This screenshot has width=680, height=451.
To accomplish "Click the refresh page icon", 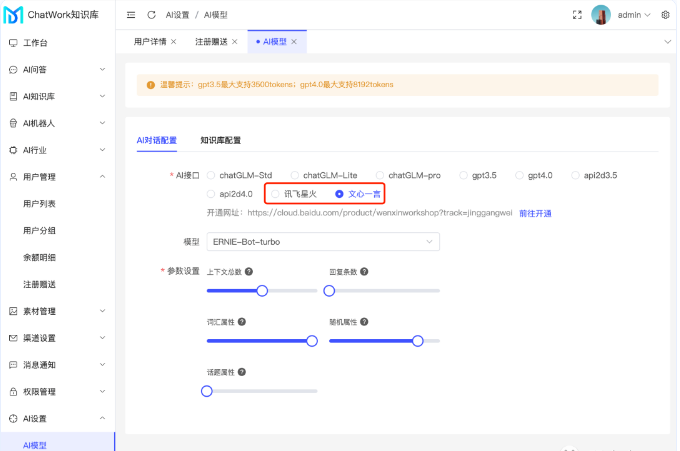I will point(151,15).
